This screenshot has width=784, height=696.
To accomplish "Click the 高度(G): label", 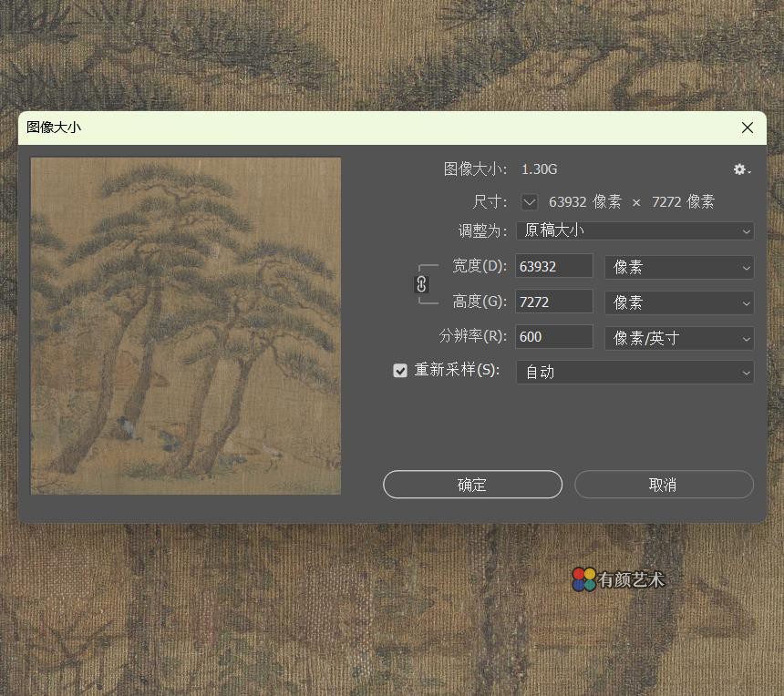I will click(480, 302).
